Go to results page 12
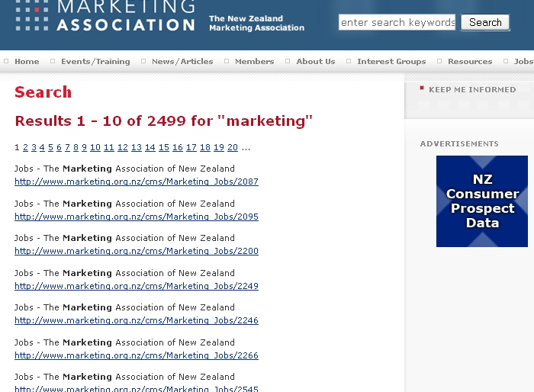This screenshot has height=392, width=534. pos(123,147)
